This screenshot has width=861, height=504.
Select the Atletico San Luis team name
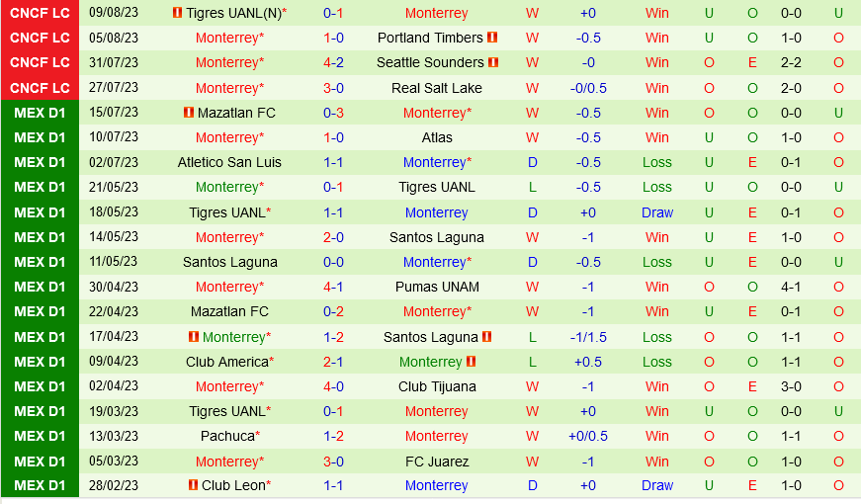click(229, 162)
